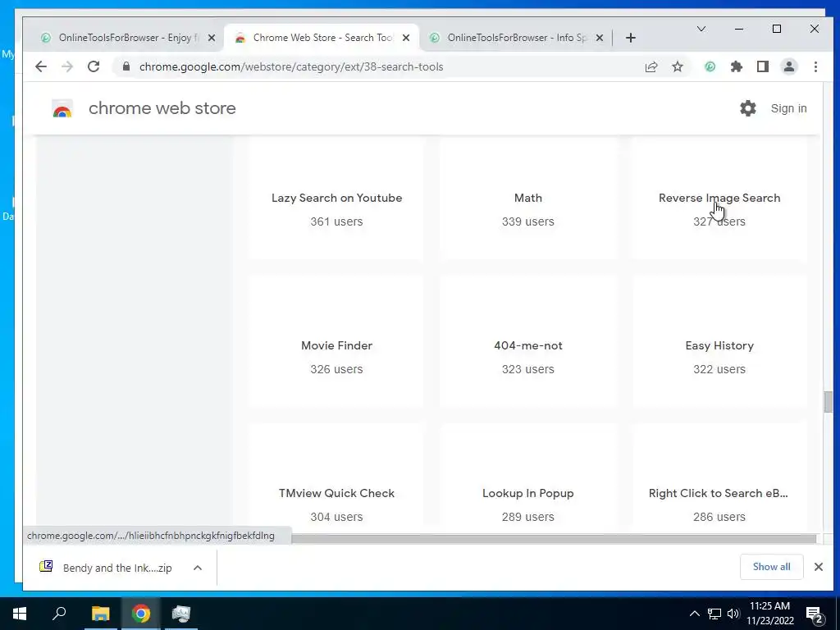Expand options for Bendy and the Ink download
This screenshot has height=630, width=840.
pyautogui.click(x=198, y=568)
